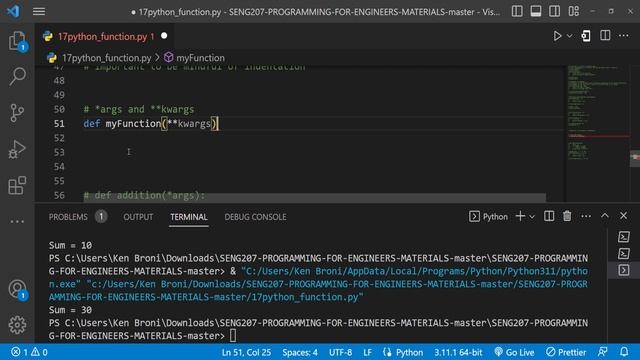Screen dimensions: 640x360
Task: Click myFunction breadcrumb symbol
Action: pyautogui.click(x=200, y=58)
